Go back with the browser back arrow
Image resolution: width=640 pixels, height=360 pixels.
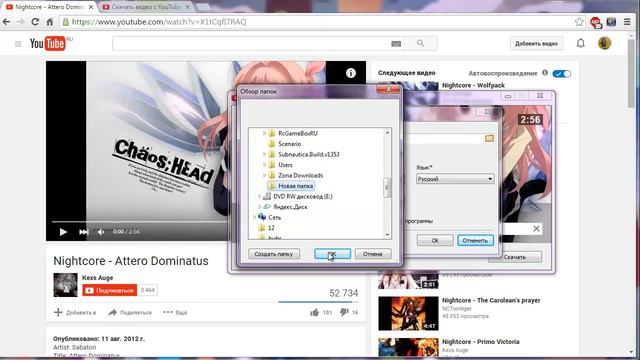7,22
